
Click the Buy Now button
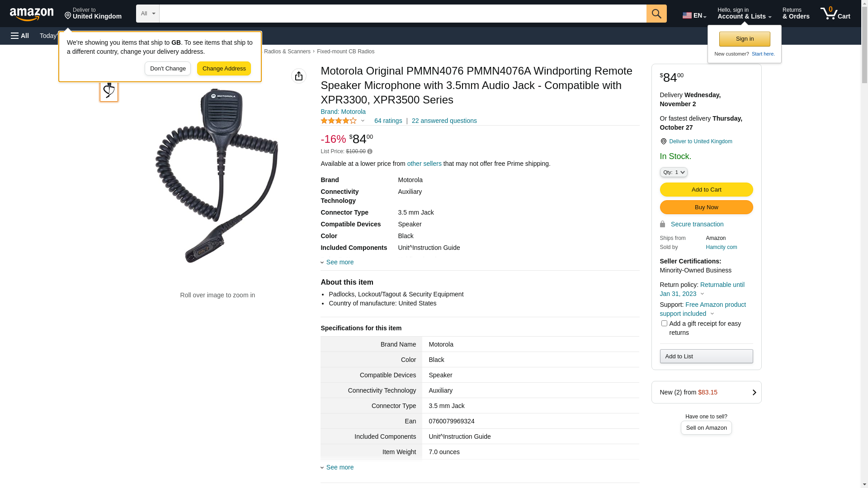(706, 207)
